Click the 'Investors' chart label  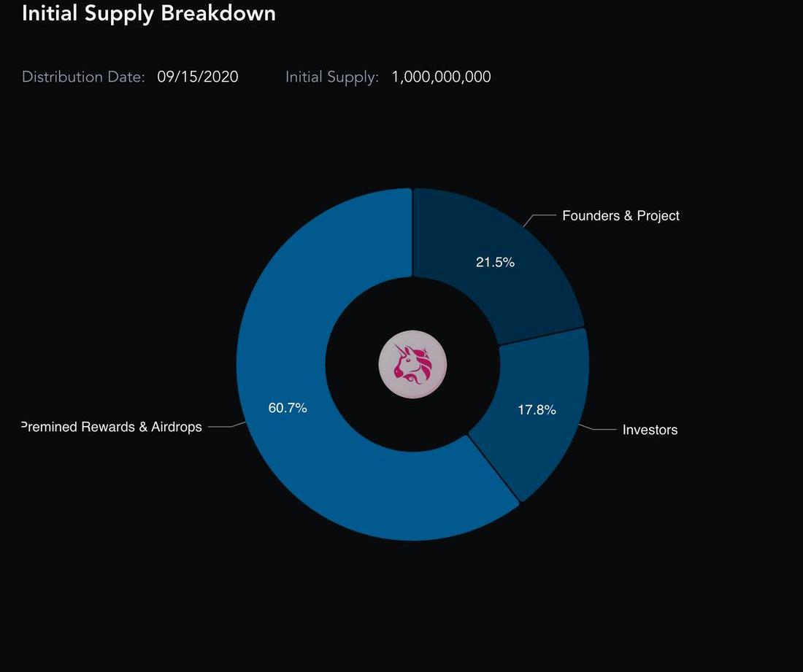tap(650, 430)
